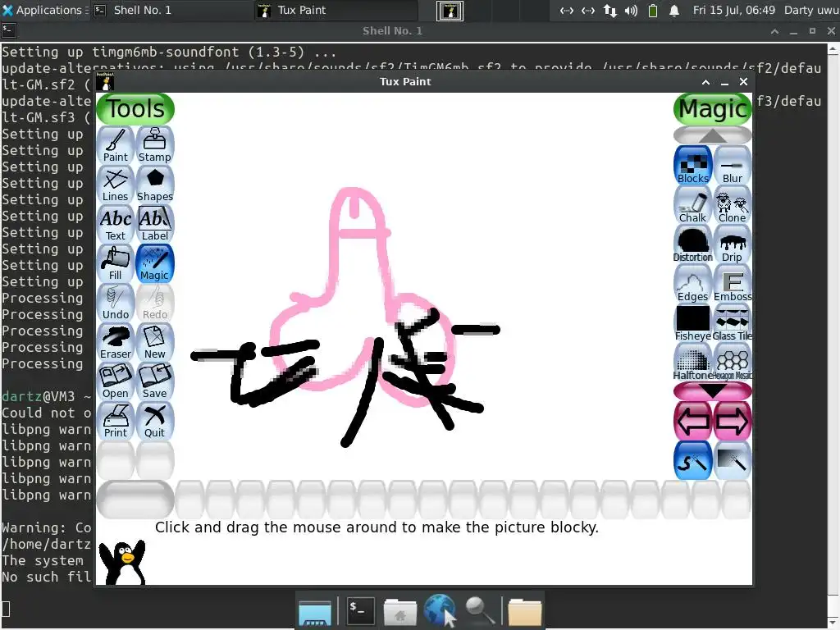Viewport: 840px width, 630px height.
Task: Select the Emboss magic effect
Action: (x=733, y=284)
